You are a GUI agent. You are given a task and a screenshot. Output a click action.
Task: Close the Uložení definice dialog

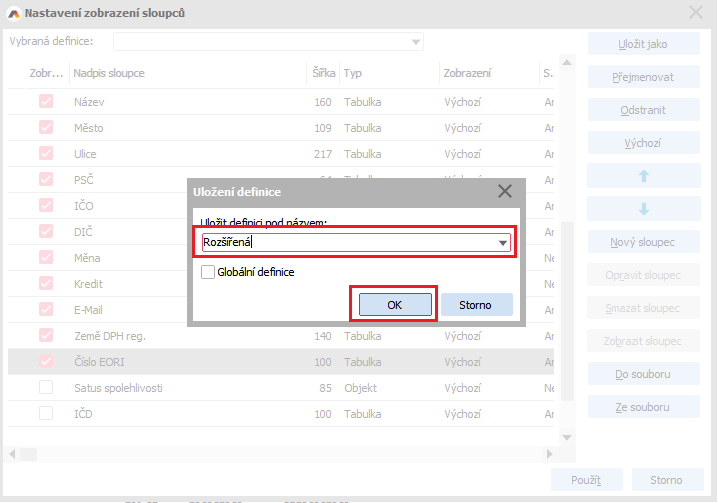(504, 191)
